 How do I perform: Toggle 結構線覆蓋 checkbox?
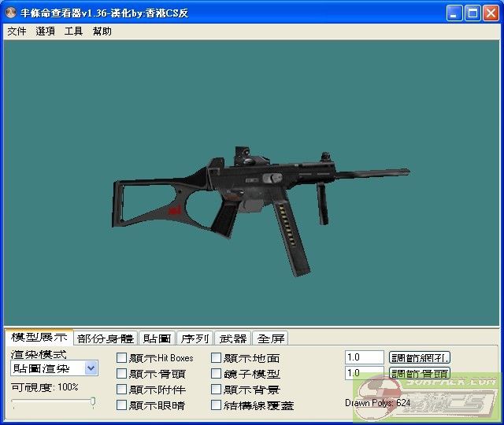217,405
